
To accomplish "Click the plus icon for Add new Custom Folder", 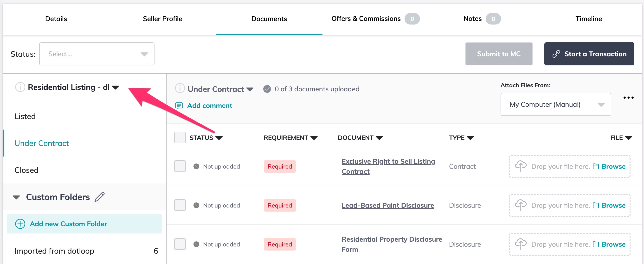I will pyautogui.click(x=20, y=224).
